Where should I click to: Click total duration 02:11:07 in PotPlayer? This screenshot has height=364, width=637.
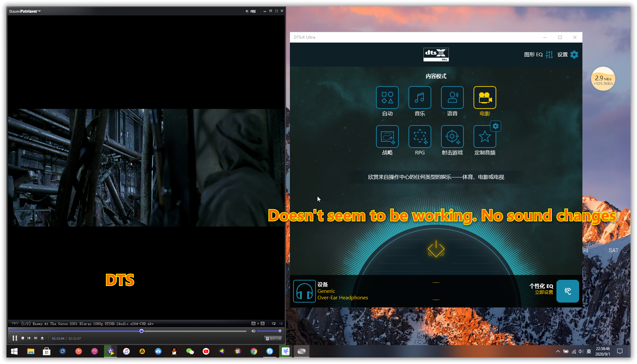75,338
